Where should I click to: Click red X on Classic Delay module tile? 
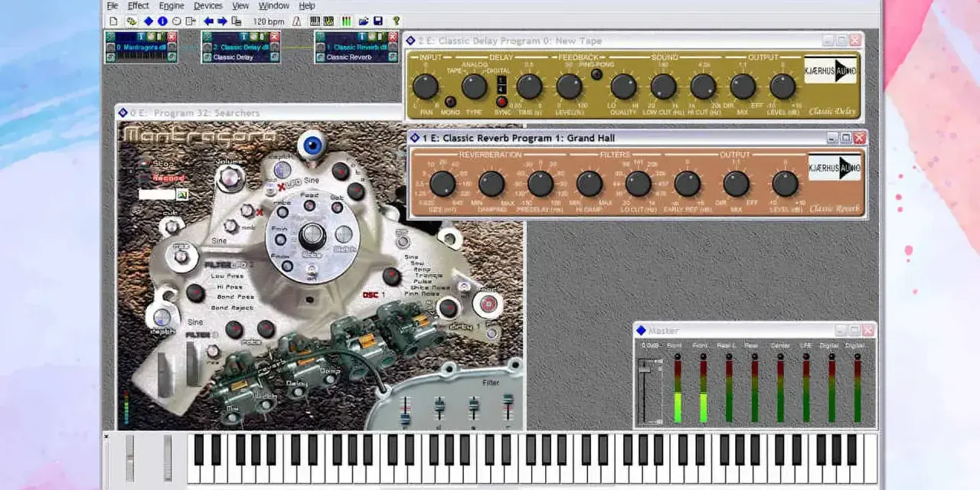click(275, 36)
